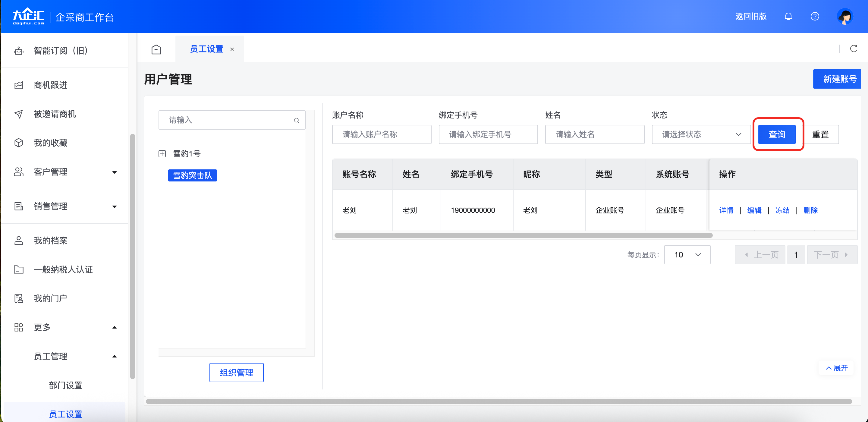Click the 商机跟进 chart icon
Screen dimensions: 868x422
click(x=19, y=85)
